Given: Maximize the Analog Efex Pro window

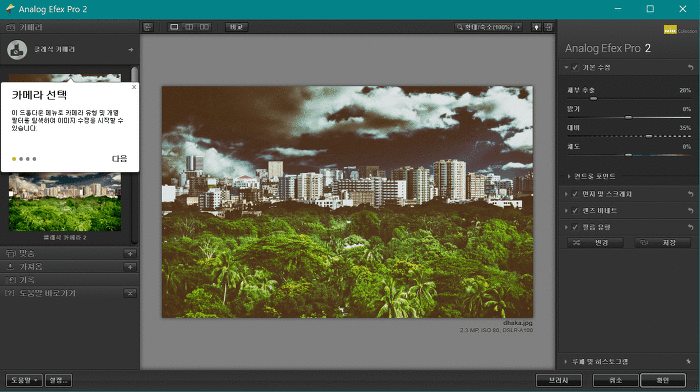Looking at the screenshot, I should [650, 9].
